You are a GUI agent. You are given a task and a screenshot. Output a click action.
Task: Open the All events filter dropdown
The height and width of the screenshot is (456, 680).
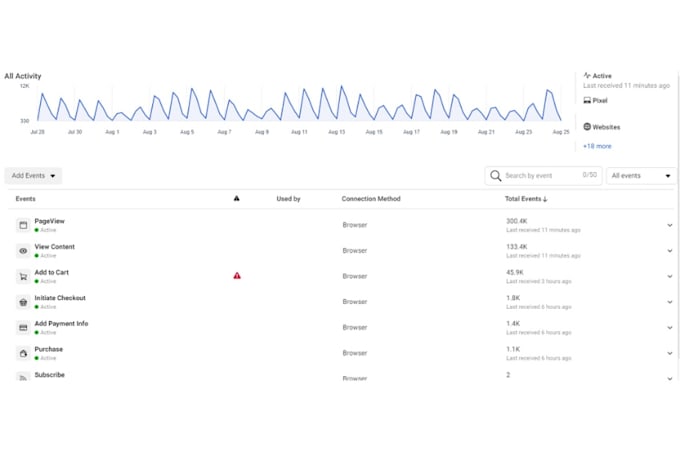(641, 176)
